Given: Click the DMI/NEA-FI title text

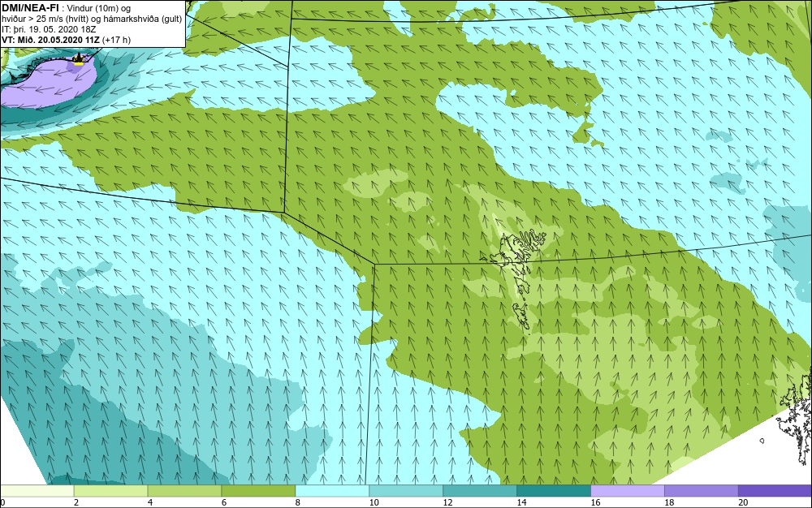Looking at the screenshot, I should coord(30,8).
